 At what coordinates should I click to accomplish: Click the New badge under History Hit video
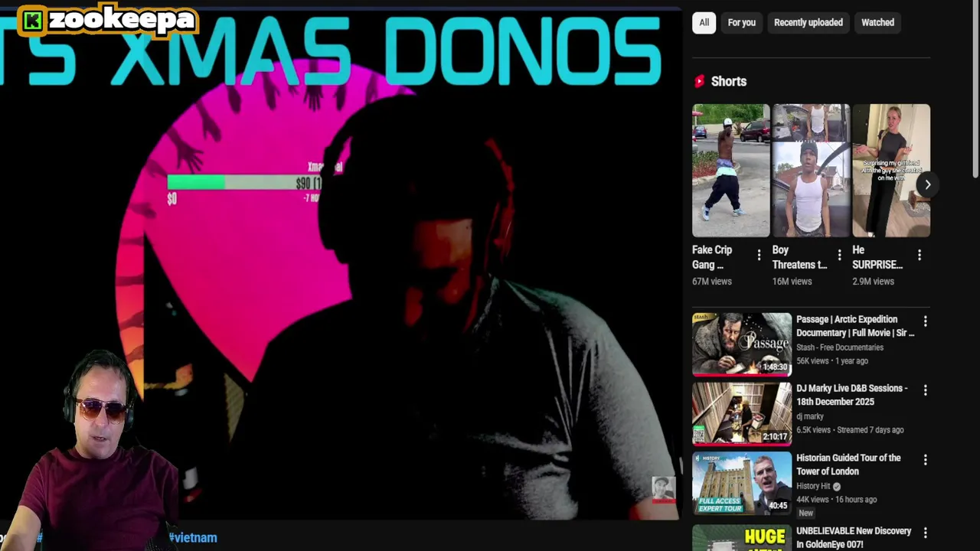(x=805, y=514)
